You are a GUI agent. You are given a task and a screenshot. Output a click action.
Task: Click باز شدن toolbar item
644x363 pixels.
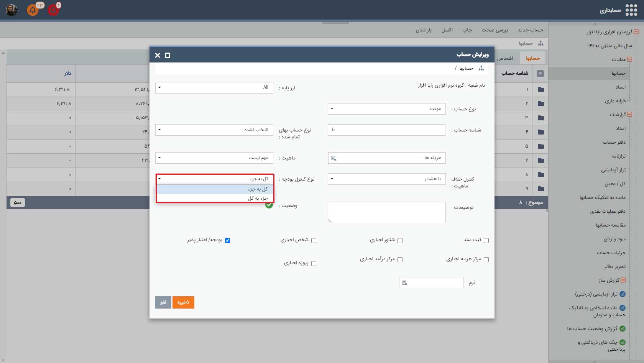pyautogui.click(x=424, y=30)
